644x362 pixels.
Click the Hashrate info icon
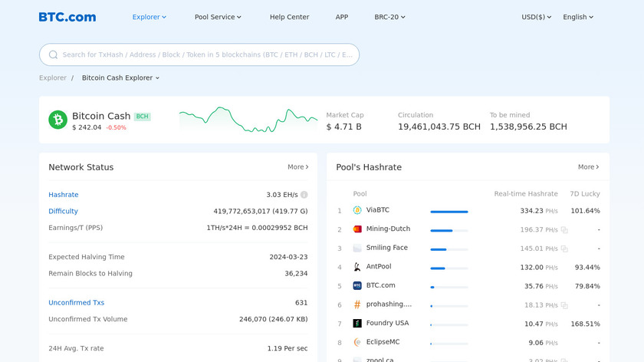coord(304,195)
